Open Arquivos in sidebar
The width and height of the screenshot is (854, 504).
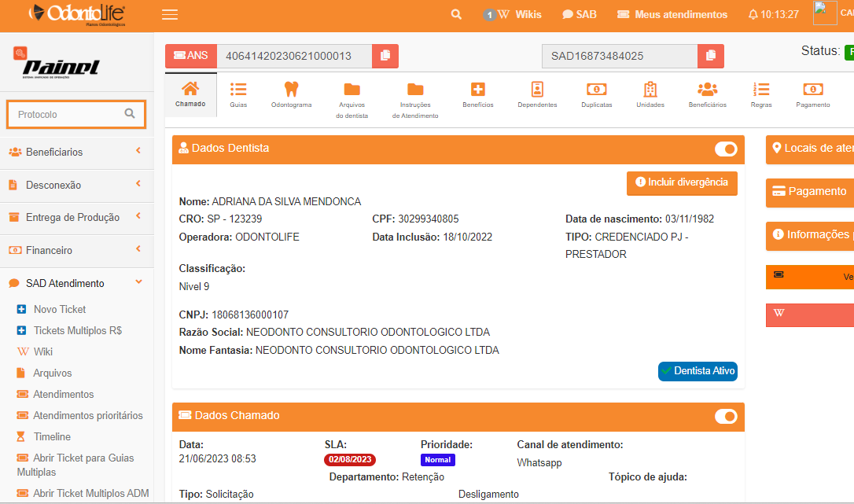pos(45,373)
